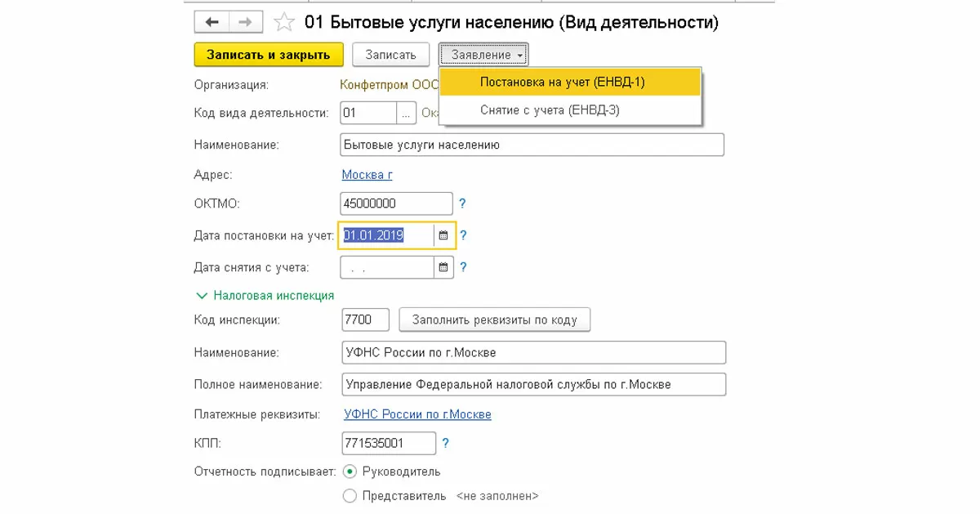Click the back navigation arrow
The height and width of the screenshot is (514, 980).
point(212,22)
